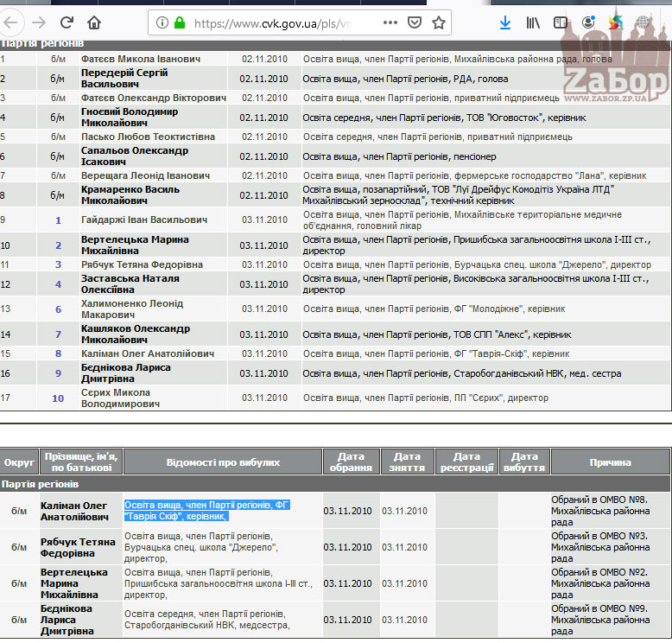Open the Library bookshelf icon
Viewport: 672px width, 643px height.
click(534, 22)
